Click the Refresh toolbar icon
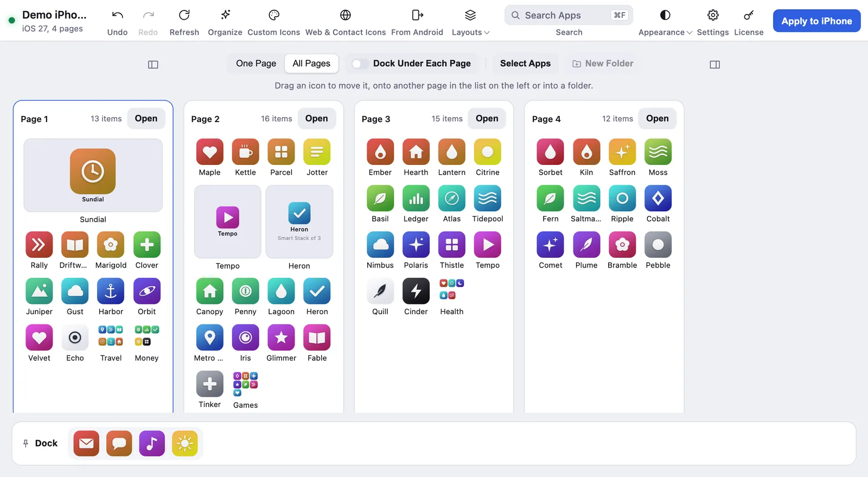 pyautogui.click(x=184, y=15)
